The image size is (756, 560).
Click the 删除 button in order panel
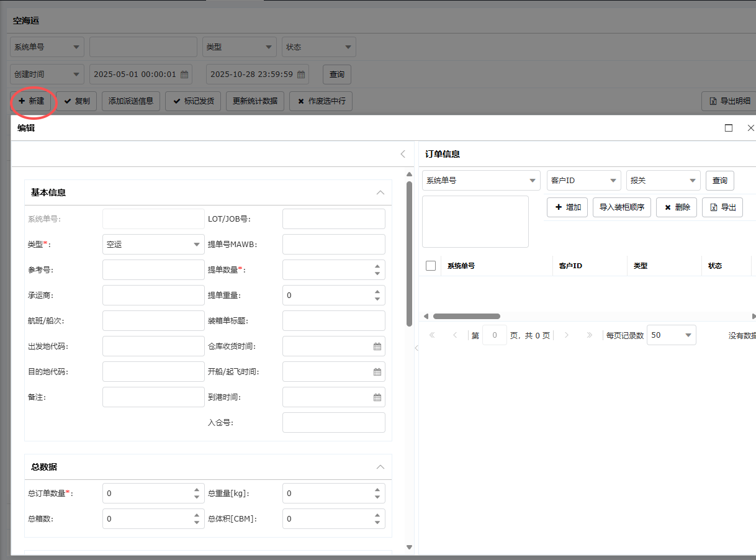click(676, 207)
